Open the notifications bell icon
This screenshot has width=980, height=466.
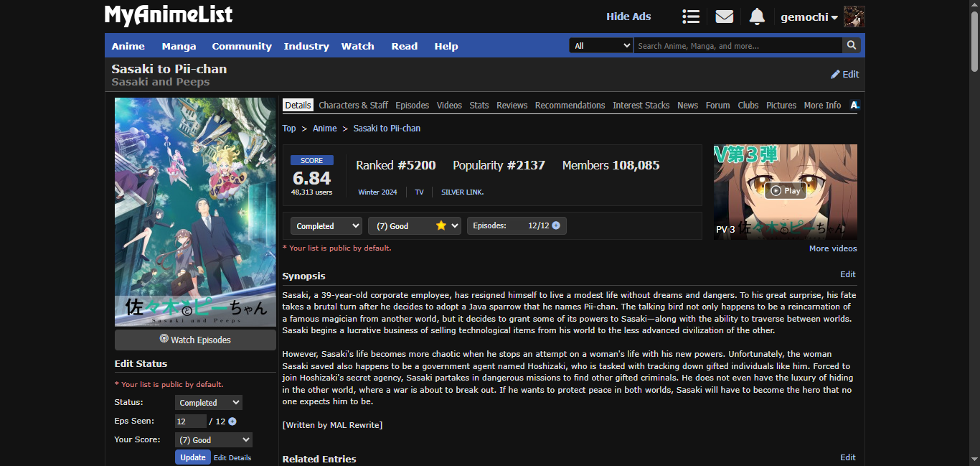(x=757, y=17)
